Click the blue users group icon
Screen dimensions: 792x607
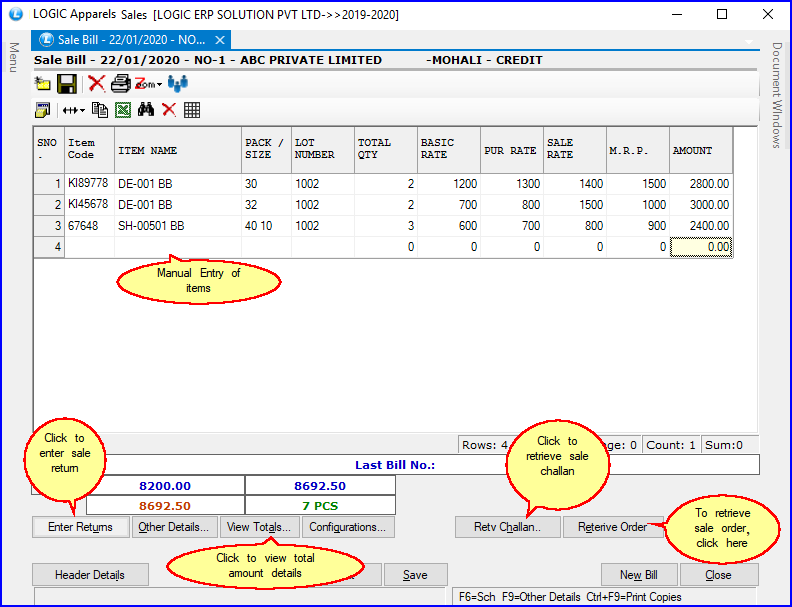[x=178, y=84]
